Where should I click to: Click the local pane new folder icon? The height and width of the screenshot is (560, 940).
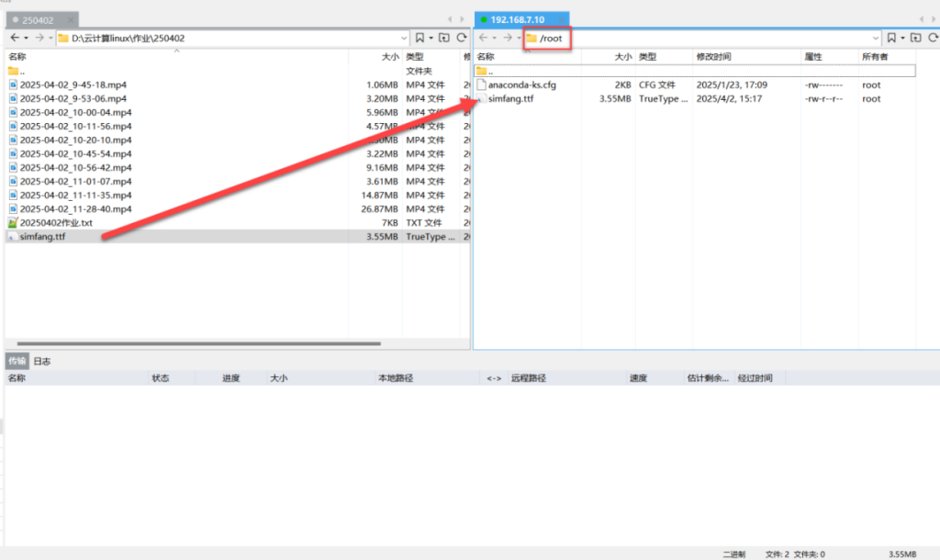(444, 38)
